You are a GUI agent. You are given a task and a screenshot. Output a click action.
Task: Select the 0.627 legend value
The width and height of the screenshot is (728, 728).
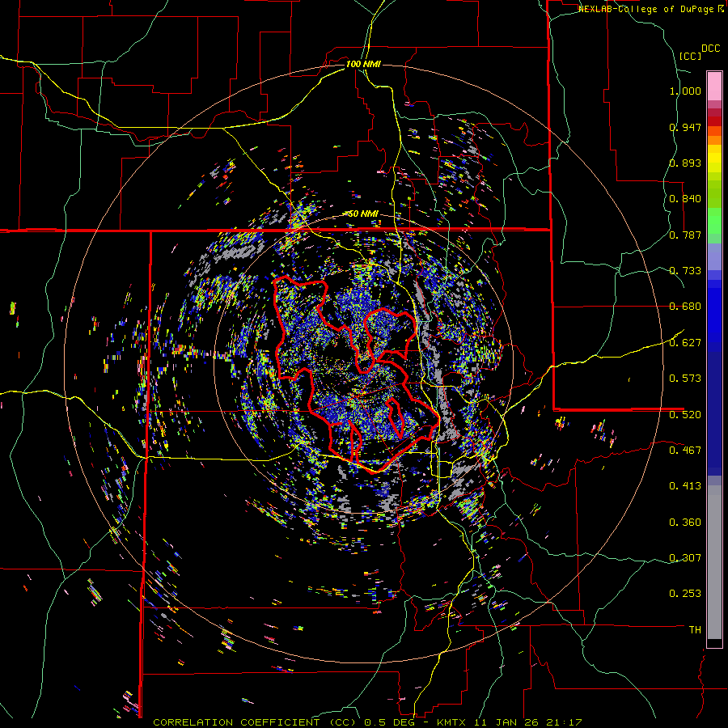click(685, 343)
